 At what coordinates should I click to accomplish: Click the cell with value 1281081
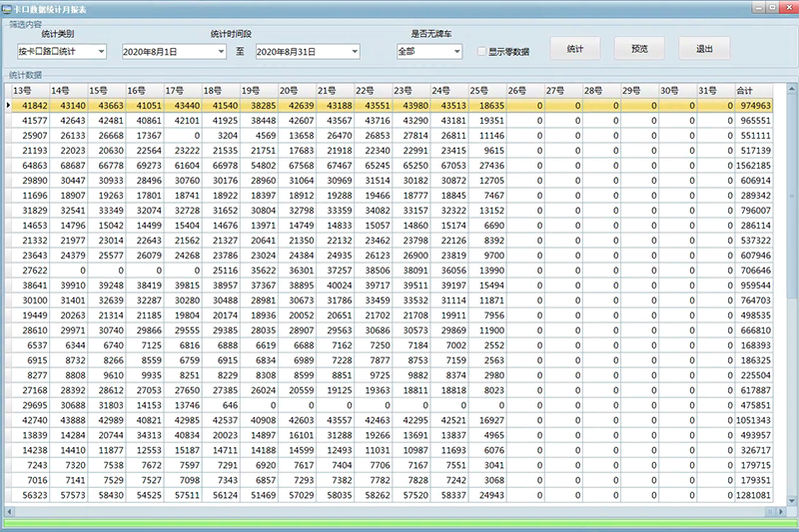point(753,494)
